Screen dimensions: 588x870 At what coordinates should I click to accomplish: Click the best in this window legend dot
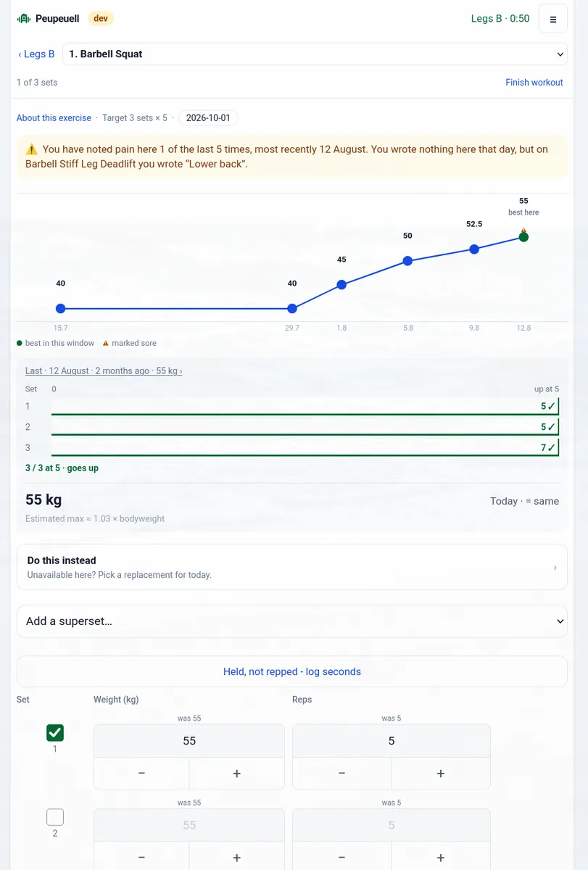coord(20,343)
